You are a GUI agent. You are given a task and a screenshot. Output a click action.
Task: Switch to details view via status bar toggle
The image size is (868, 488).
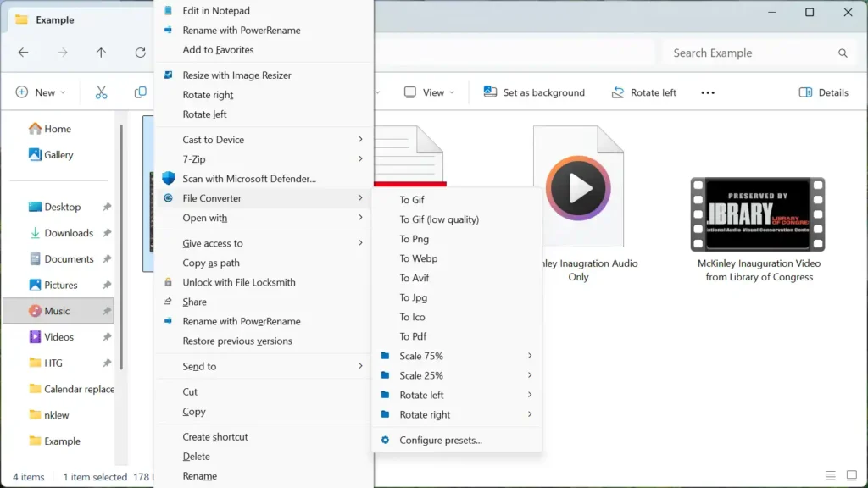coord(830,475)
